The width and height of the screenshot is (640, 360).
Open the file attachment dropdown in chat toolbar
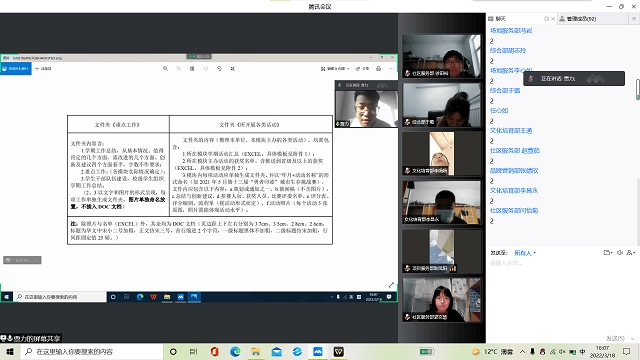(x=608, y=253)
